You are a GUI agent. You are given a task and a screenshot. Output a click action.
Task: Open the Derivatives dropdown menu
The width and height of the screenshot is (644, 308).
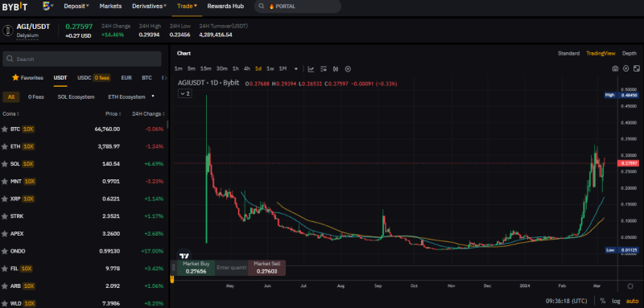coord(150,6)
